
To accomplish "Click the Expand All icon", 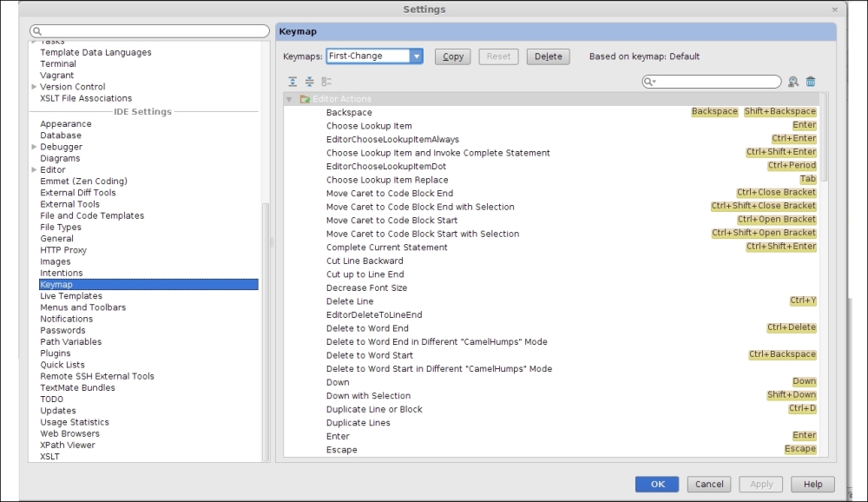I will (293, 82).
